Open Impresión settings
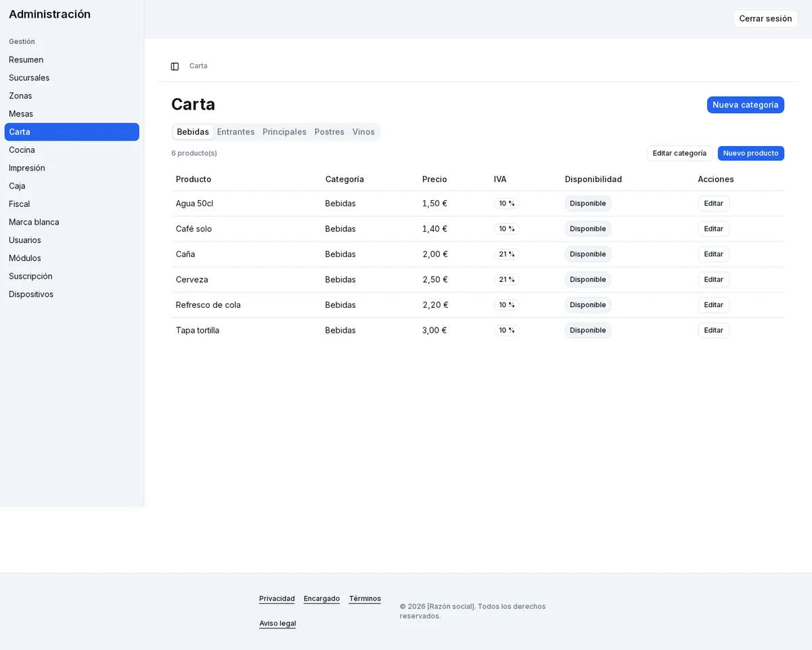This screenshot has width=812, height=650. tap(72, 168)
